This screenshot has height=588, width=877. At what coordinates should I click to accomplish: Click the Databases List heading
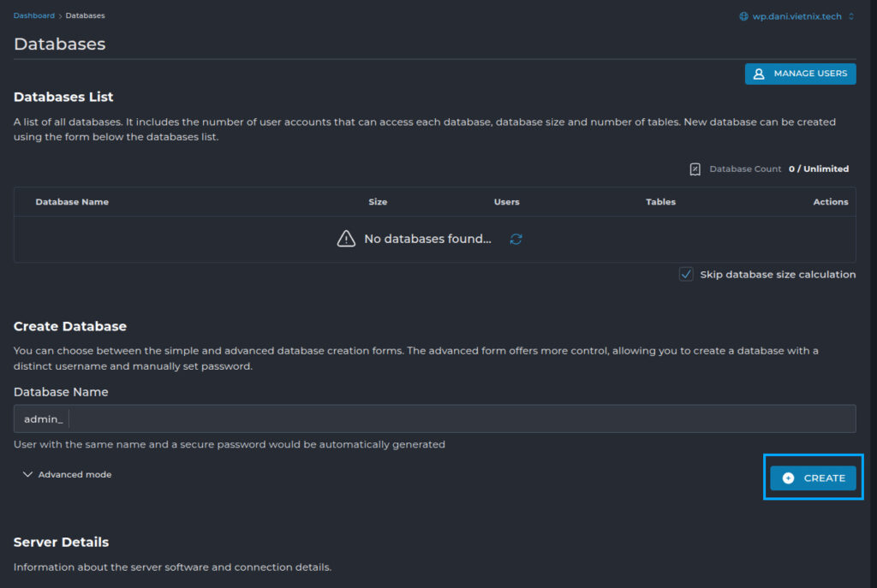point(63,98)
